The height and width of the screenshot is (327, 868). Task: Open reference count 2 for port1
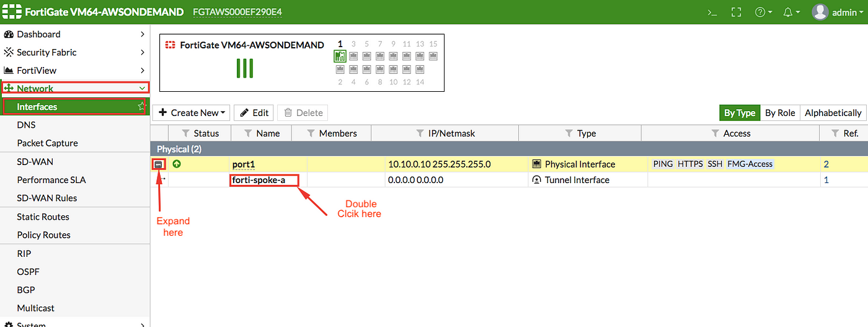[826, 164]
